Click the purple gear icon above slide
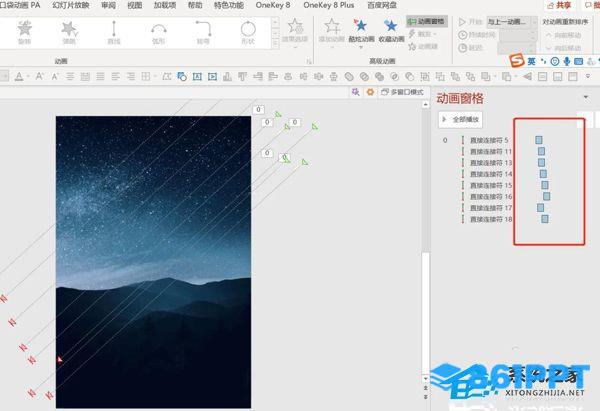This screenshot has width=600, height=411. [355, 92]
